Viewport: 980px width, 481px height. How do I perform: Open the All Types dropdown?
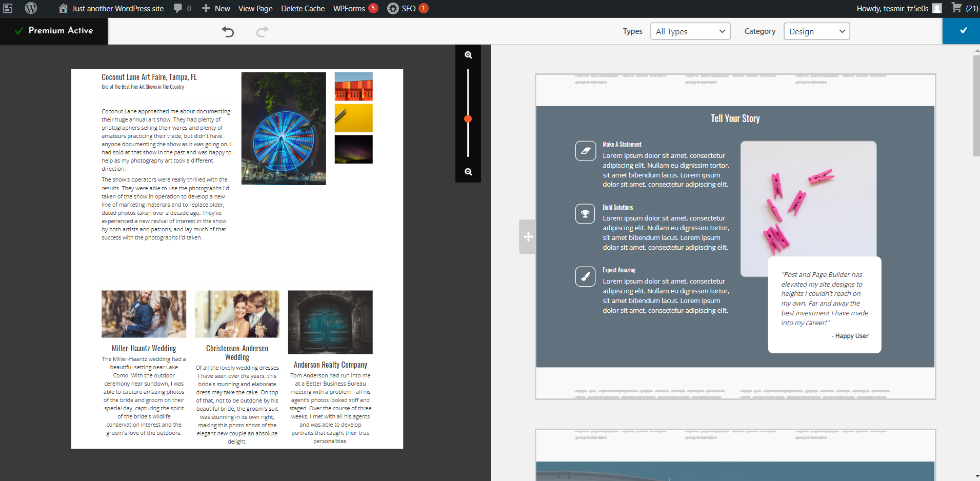pos(690,31)
